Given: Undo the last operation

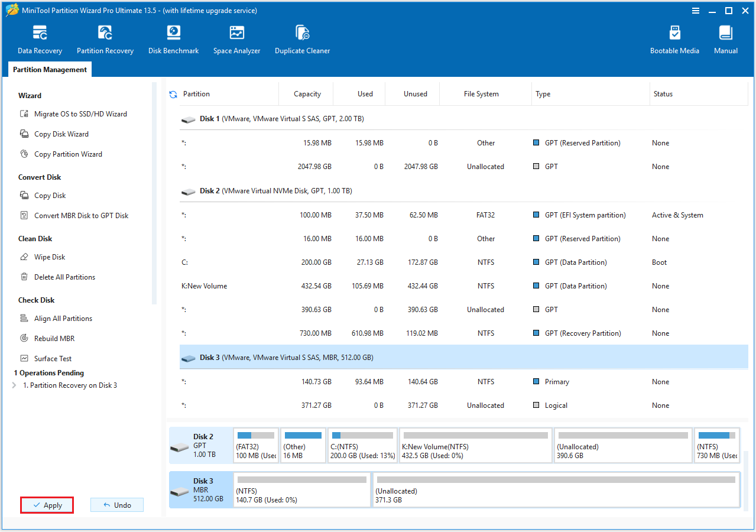Looking at the screenshot, I should [116, 504].
